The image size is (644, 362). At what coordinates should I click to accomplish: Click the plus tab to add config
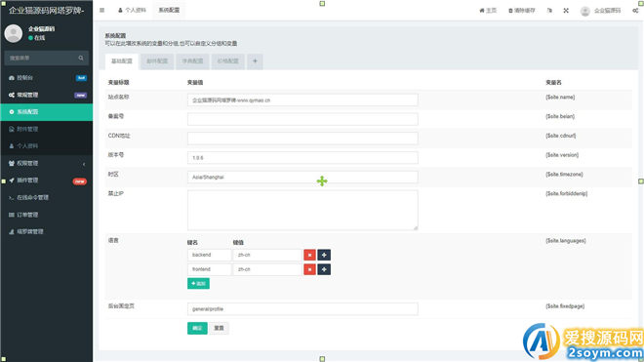[255, 61]
